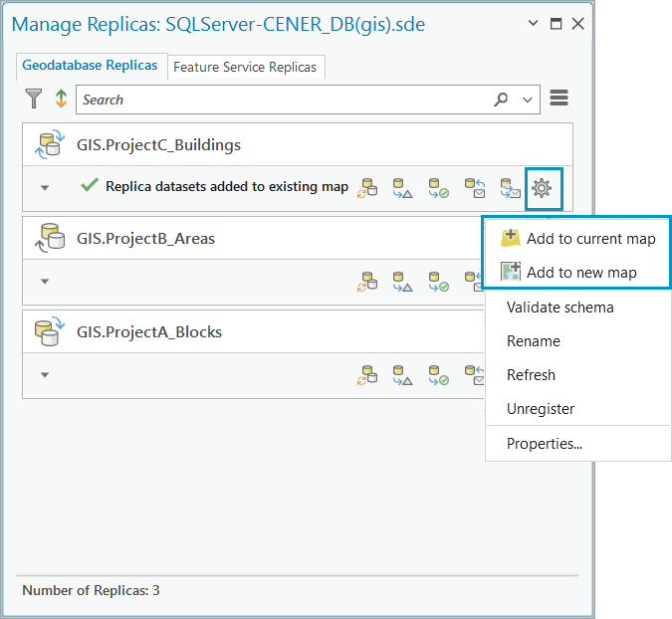The height and width of the screenshot is (619, 672).
Task: Expand the ProjectB_Areas replica details
Action: click(x=45, y=282)
